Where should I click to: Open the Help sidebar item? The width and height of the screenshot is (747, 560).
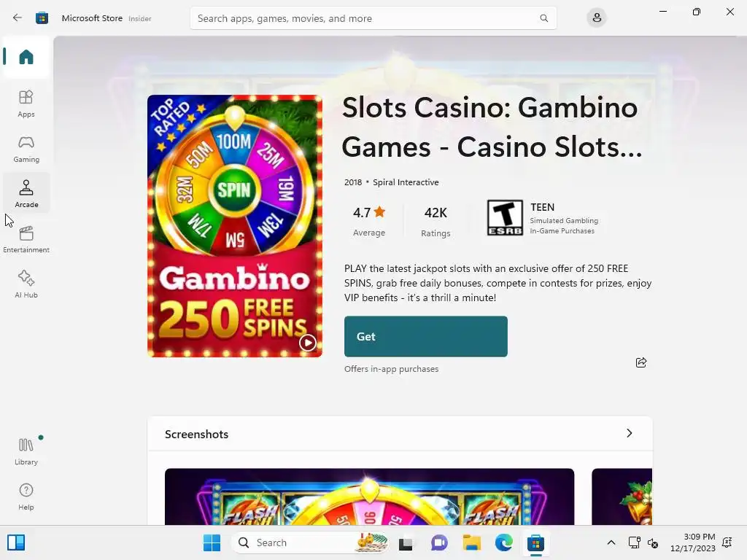26,497
